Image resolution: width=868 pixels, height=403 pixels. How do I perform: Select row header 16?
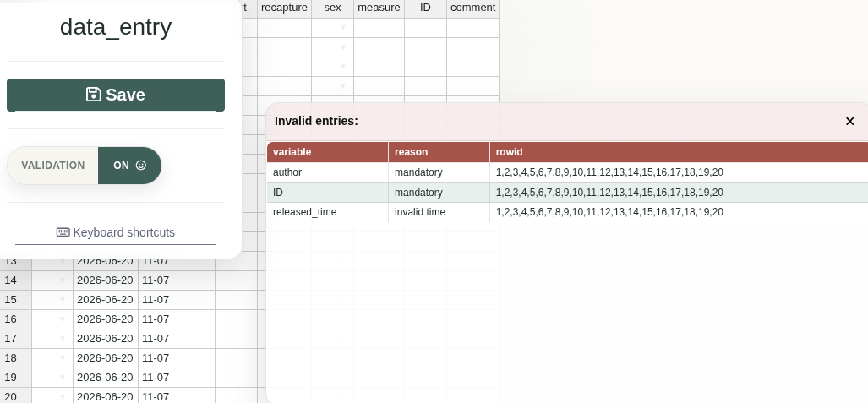(15, 319)
